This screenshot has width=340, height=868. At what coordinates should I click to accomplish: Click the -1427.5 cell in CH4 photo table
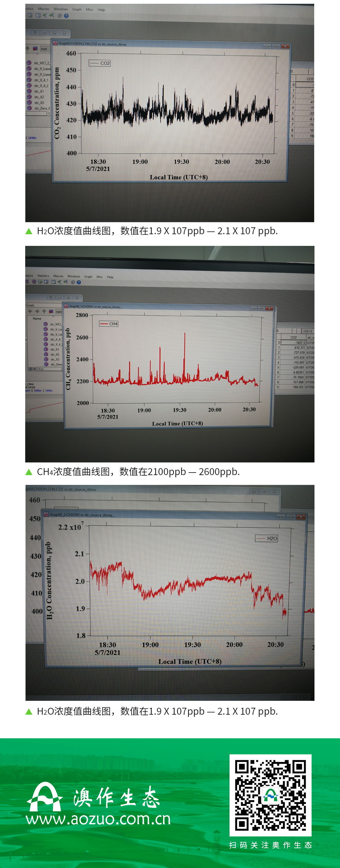(293, 343)
